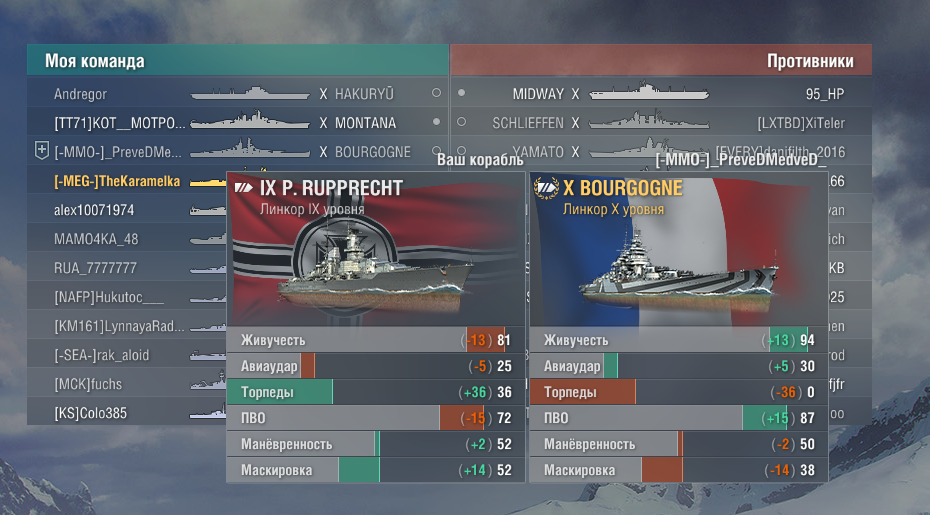
Task: Click the Маскировка row for P. Rupprecht
Action: 376,470
